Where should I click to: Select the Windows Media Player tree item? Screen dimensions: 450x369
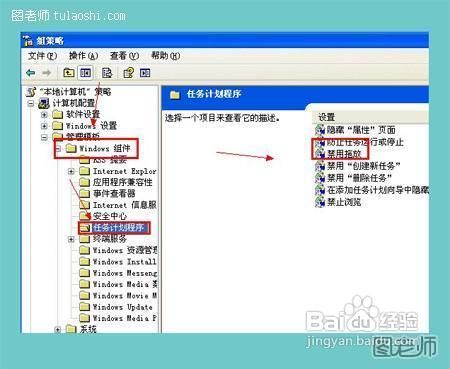[125, 318]
